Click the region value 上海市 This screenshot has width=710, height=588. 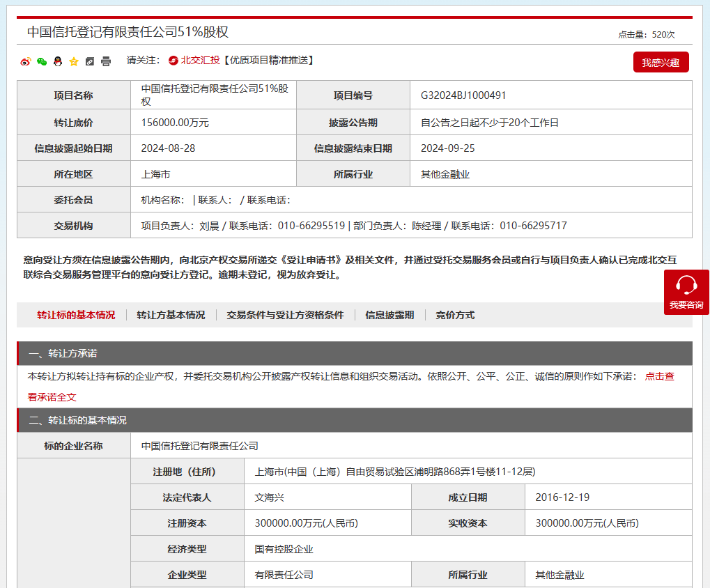click(156, 174)
